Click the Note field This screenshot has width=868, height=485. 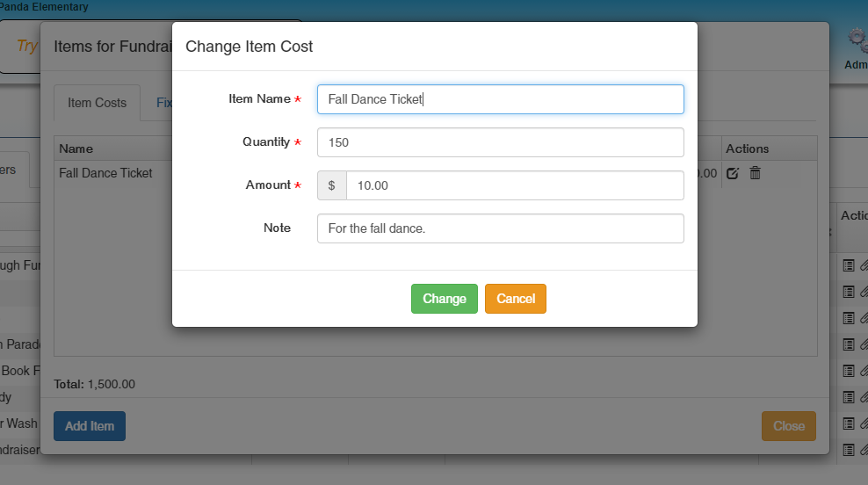click(500, 228)
